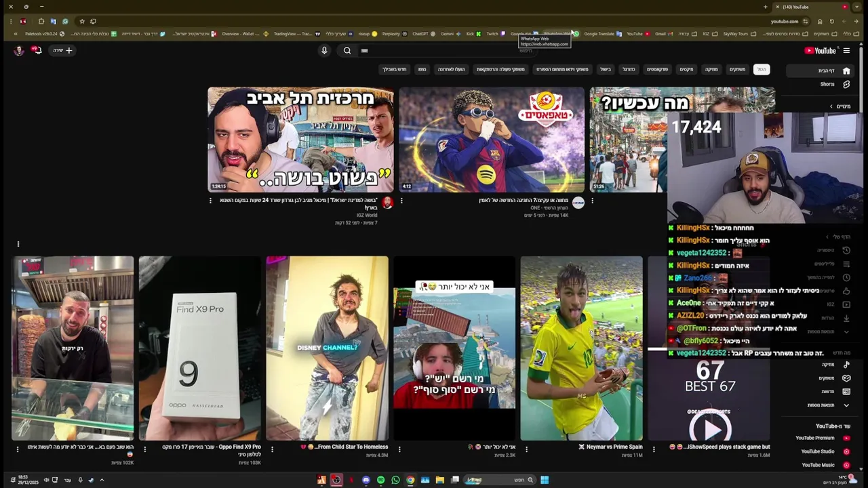Open Music (מוזיקה) in sidebar explore
This screenshot has height=488, width=868.
pyautogui.click(x=834, y=365)
